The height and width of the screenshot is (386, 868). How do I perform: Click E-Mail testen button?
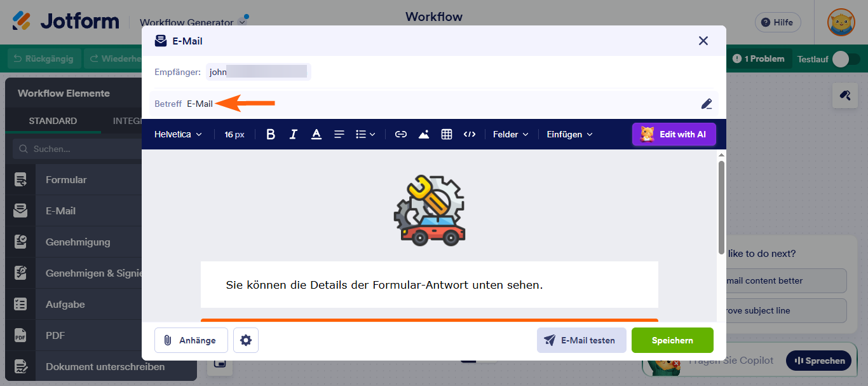(x=581, y=340)
